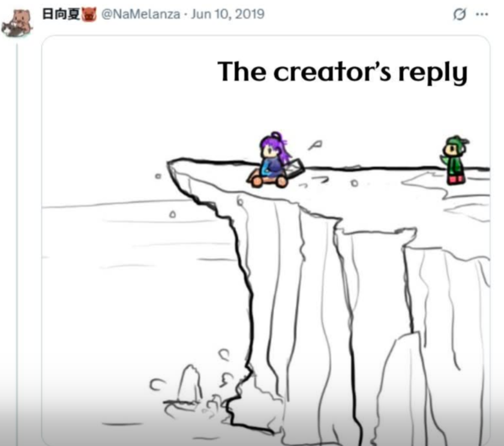The height and width of the screenshot is (446, 504).
Task: Open the @NaMelanza handle link
Action: pos(141,14)
